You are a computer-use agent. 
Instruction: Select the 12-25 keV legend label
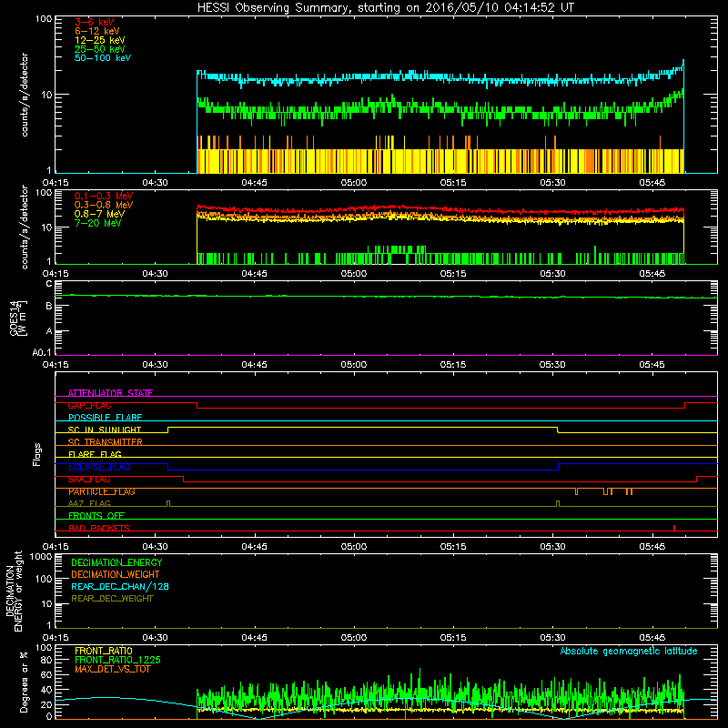[100, 40]
